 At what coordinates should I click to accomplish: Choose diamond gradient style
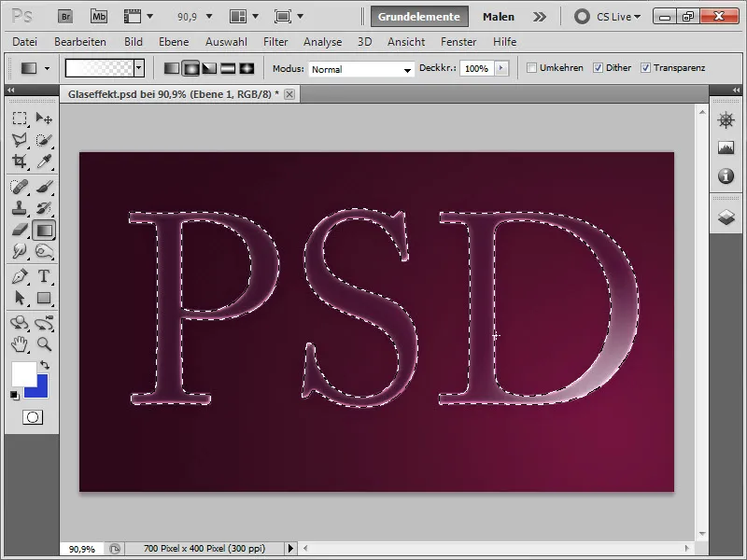point(247,68)
